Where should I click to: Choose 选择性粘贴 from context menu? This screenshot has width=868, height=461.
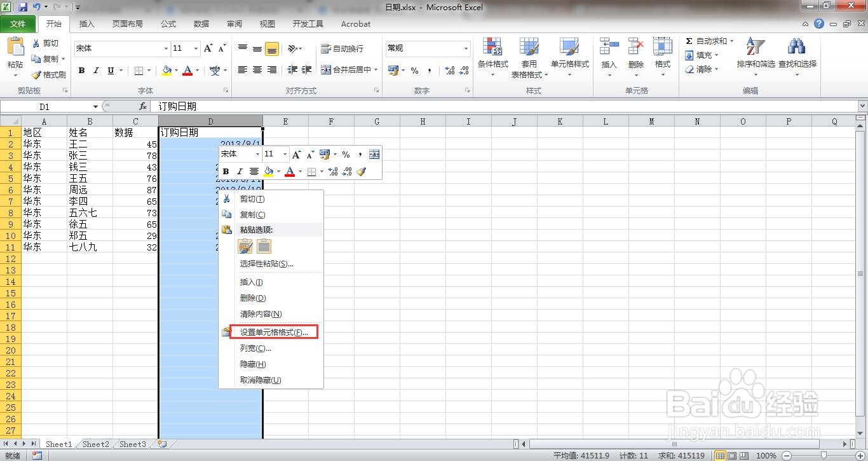point(271,264)
